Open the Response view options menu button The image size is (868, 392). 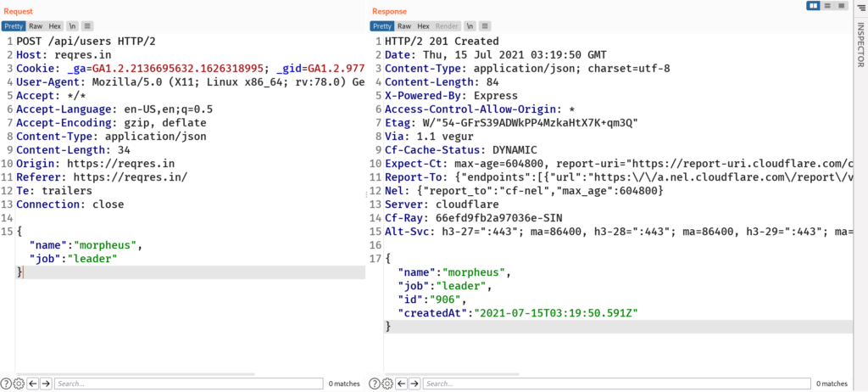click(485, 26)
